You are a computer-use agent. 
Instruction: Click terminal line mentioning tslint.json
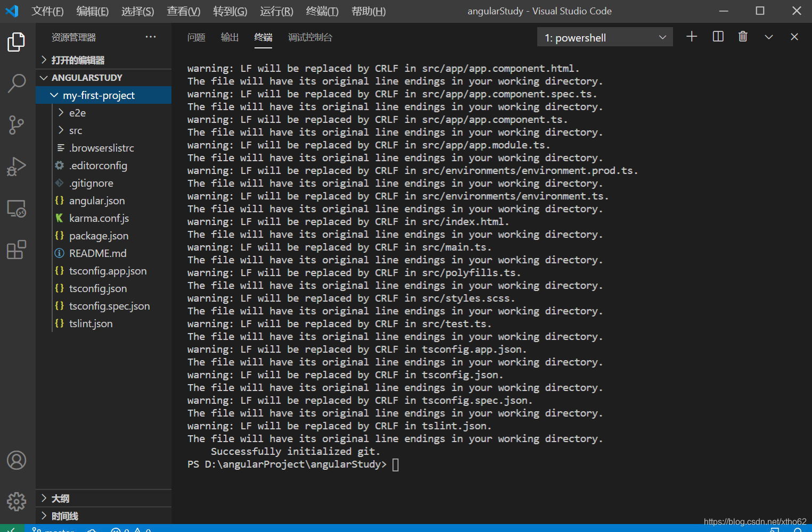[x=339, y=426]
